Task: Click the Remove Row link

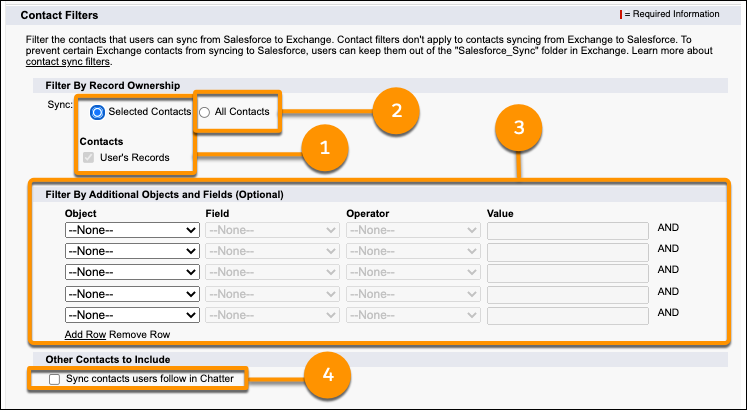Action: (139, 334)
